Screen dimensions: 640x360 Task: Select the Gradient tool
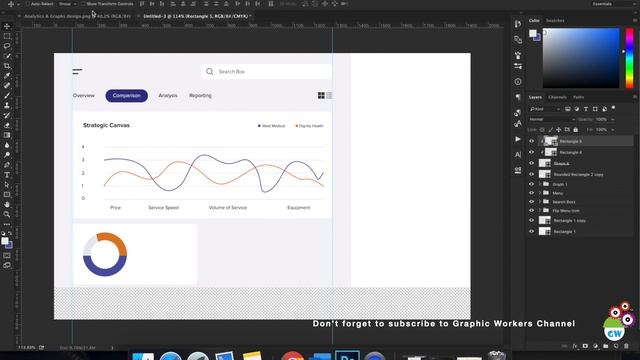click(x=7, y=135)
